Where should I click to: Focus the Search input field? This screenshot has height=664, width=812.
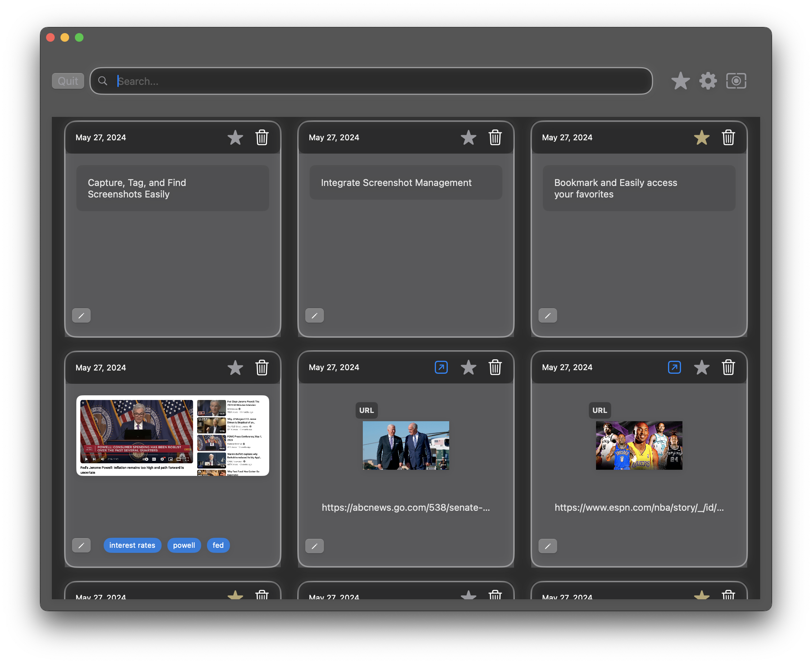[379, 81]
